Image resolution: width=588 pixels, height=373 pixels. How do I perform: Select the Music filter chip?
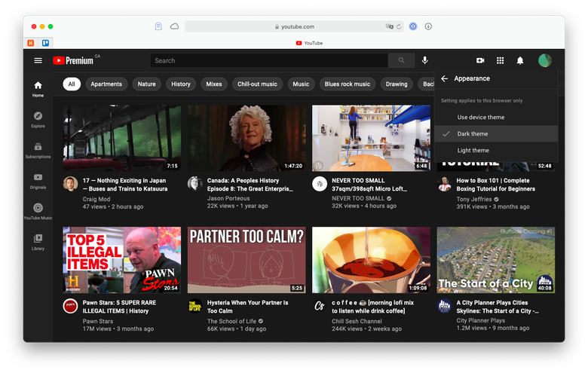coord(301,84)
